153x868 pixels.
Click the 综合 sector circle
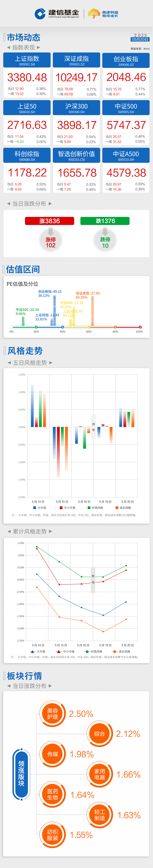pyautogui.click(x=100, y=734)
